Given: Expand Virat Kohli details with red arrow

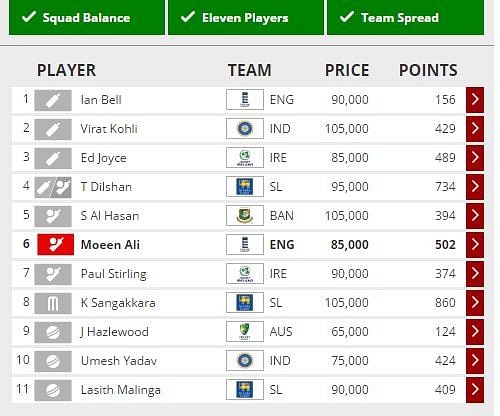Looking at the screenshot, I should pyautogui.click(x=475, y=128).
